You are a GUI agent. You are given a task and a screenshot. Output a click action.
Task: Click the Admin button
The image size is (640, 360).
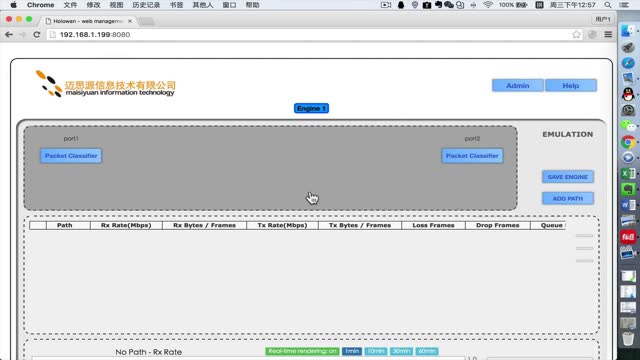tap(518, 85)
